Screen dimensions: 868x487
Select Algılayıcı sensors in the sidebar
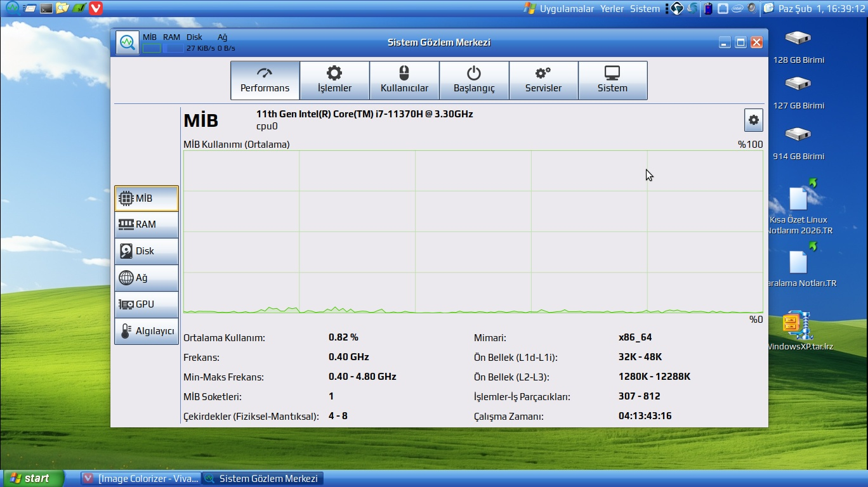coord(147,331)
